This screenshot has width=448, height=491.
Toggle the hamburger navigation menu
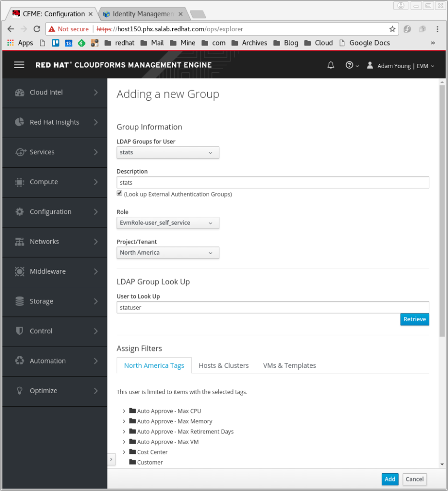19,65
